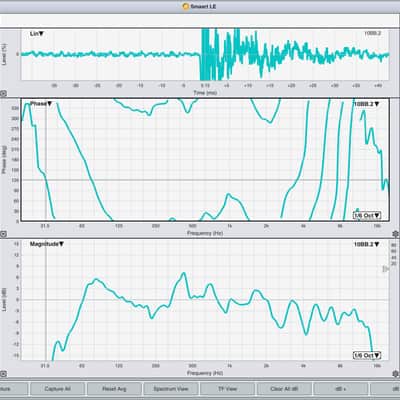Click the dB + button
Image resolution: width=400 pixels, height=400 pixels.
pyautogui.click(x=341, y=389)
